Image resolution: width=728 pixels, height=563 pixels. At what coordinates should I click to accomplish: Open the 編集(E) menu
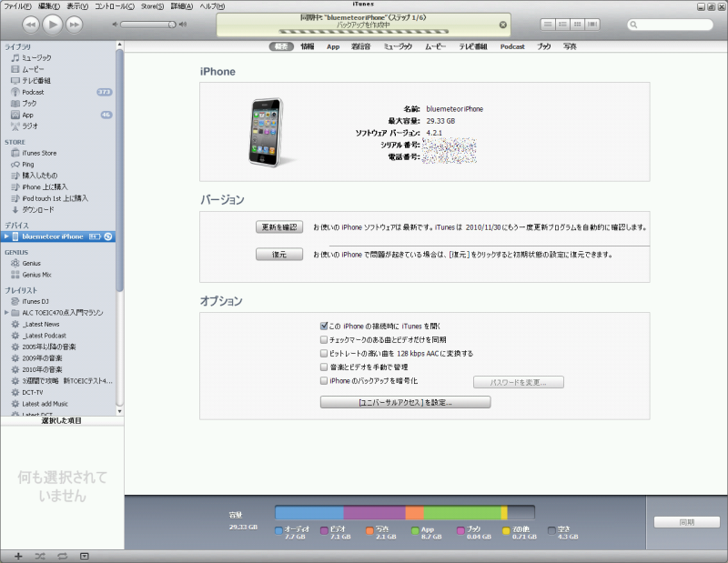(49, 6)
